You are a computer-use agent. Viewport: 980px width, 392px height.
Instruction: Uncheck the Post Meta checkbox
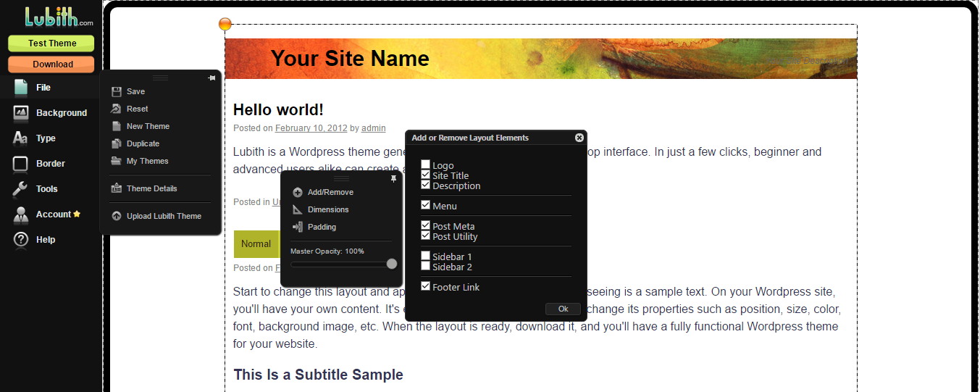[426, 225]
